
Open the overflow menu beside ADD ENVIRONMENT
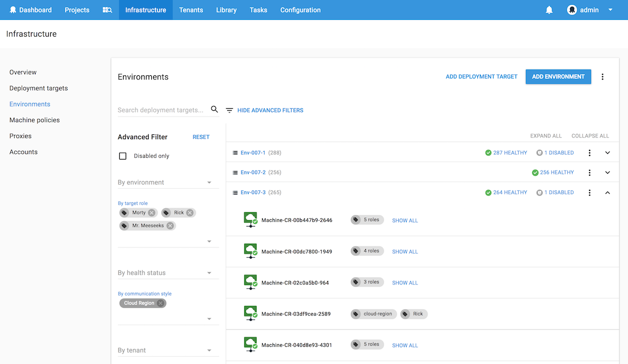pos(602,76)
